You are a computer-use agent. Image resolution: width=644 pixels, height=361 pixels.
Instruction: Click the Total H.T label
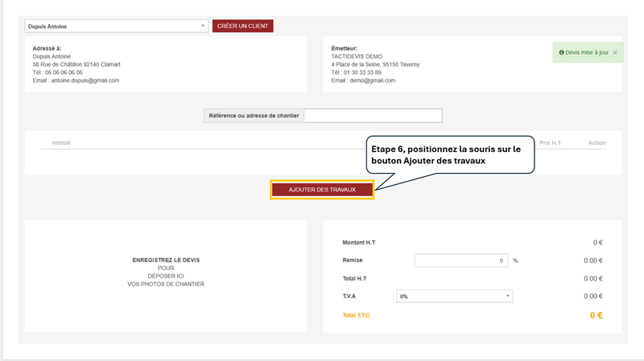354,278
